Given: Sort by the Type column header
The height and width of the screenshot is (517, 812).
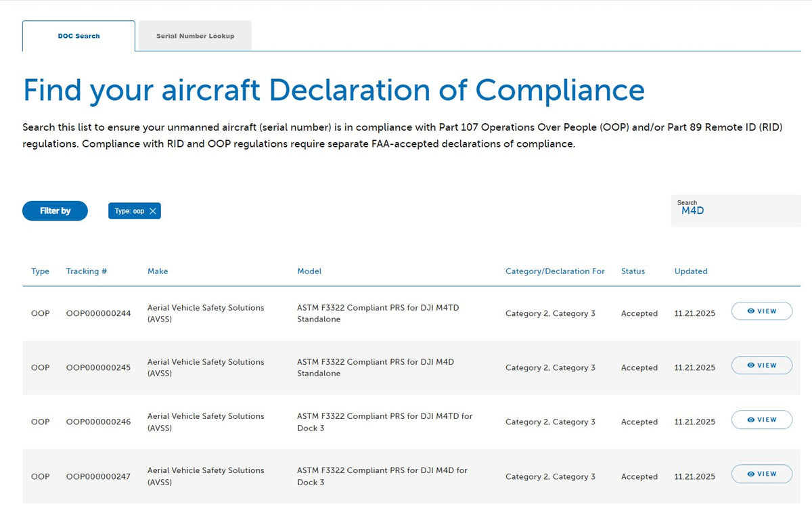Looking at the screenshot, I should [40, 271].
